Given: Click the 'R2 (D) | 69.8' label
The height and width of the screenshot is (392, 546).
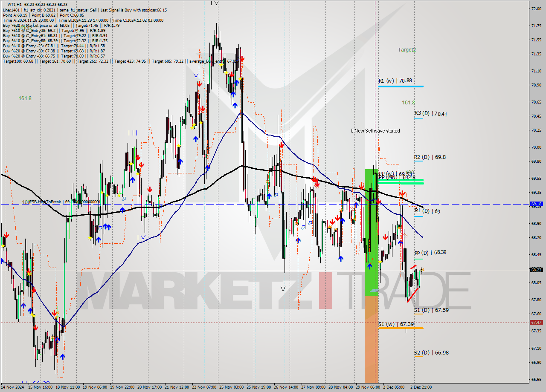Looking at the screenshot, I should (x=430, y=157).
